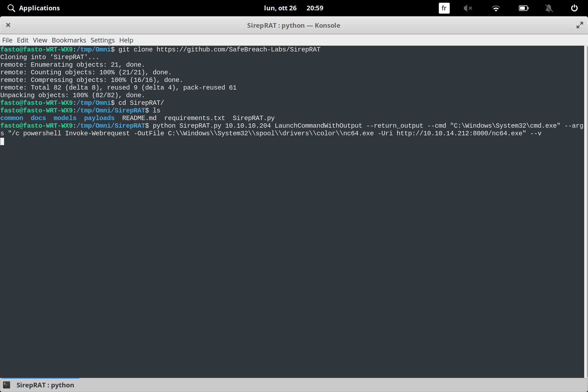Select the Edit menu item
Viewport: 588px width, 392px height.
click(23, 40)
